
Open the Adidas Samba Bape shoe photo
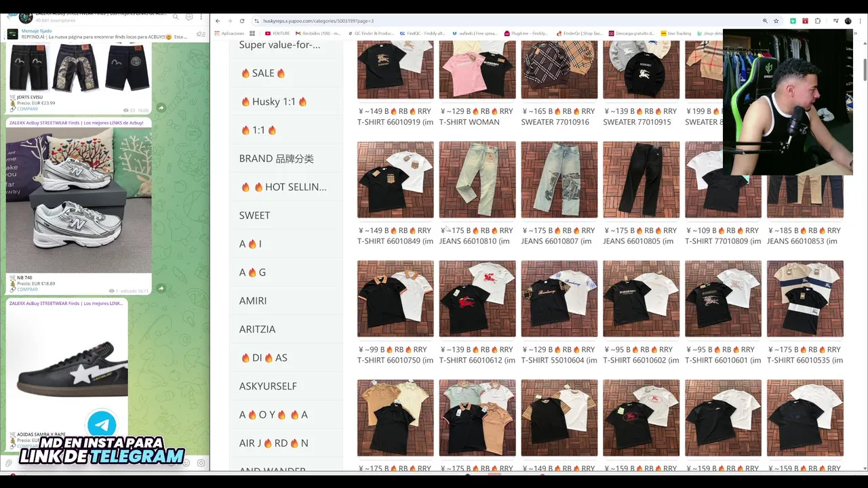[x=68, y=369]
